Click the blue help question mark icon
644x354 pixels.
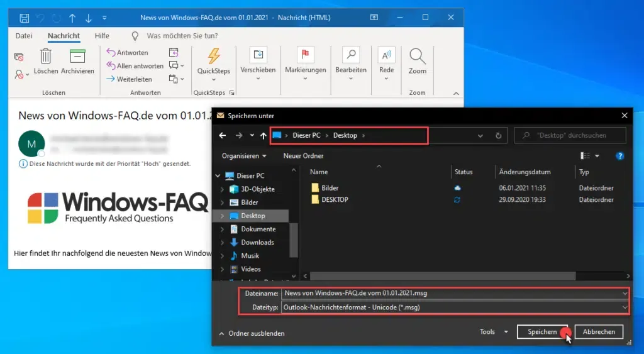[619, 156]
